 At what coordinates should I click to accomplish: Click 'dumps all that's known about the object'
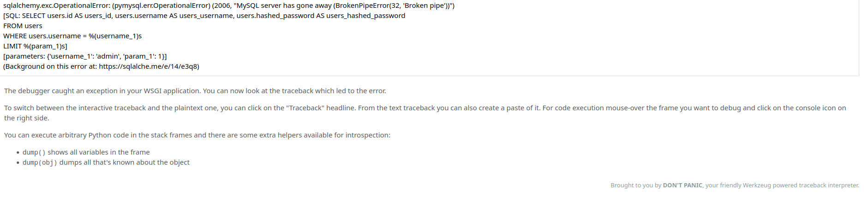125,162
